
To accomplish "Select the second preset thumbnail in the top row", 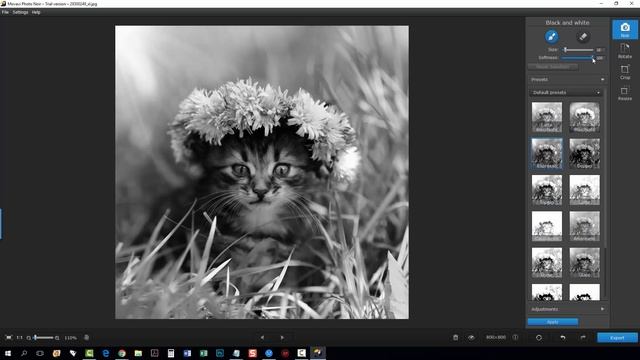I will [584, 117].
